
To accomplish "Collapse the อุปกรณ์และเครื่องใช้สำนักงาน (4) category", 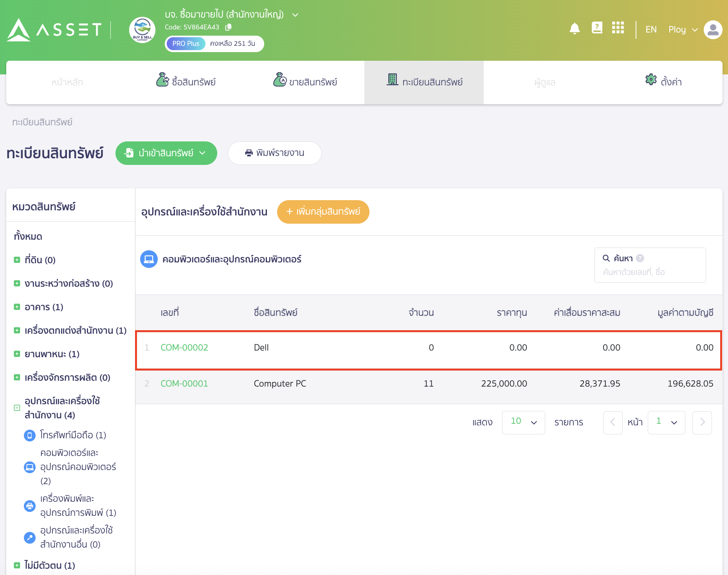I will click(x=17, y=408).
